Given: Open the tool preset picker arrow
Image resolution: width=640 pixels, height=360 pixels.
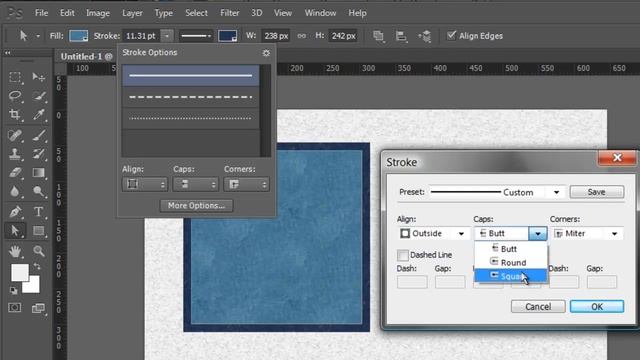Looking at the screenshot, I should [x=38, y=36].
